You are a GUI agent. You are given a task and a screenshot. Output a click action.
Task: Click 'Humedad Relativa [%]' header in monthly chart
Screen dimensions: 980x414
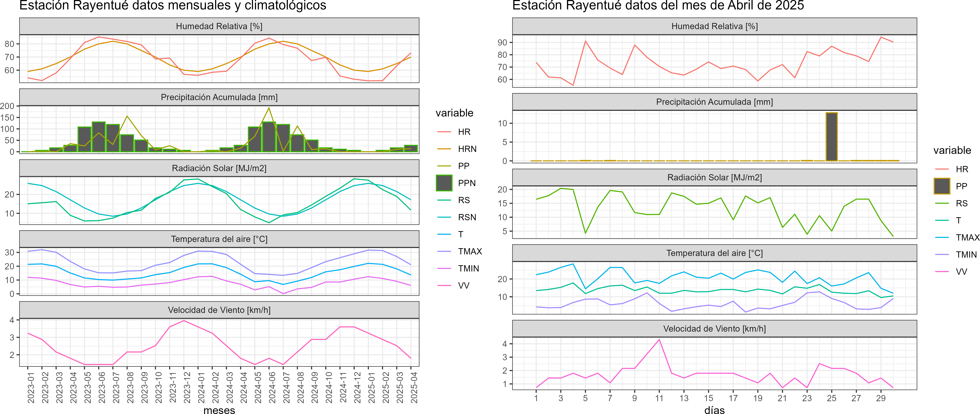point(219,26)
